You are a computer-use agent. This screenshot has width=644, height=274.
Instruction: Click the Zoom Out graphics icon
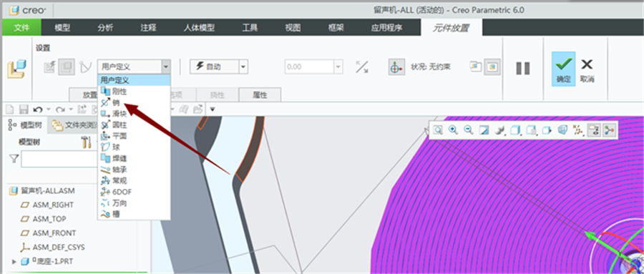tap(468, 130)
